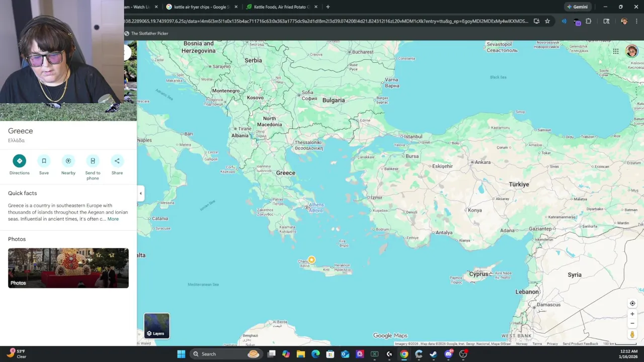Image resolution: width=644 pixels, height=362 pixels.
Task: Open a new tab with the plus button
Action: 328,7
